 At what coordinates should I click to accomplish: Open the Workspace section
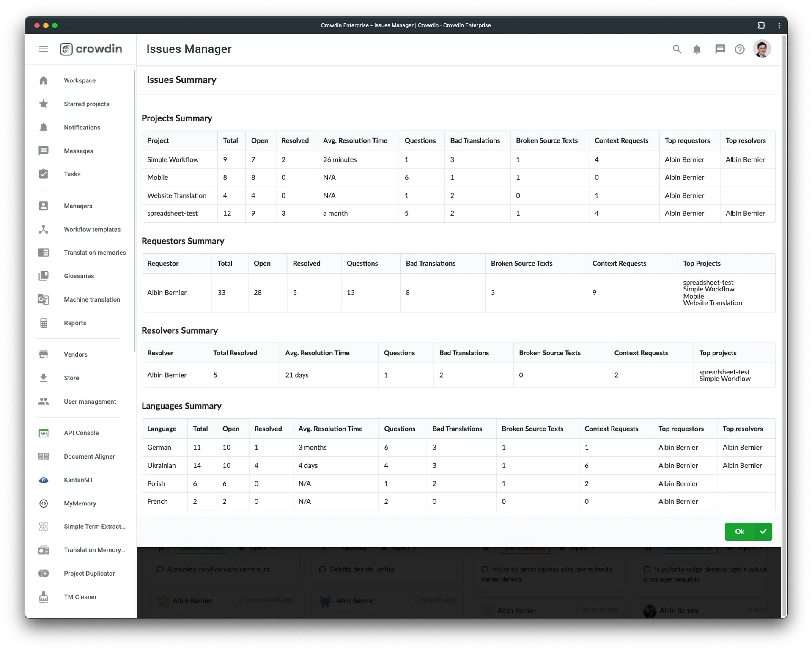point(79,80)
